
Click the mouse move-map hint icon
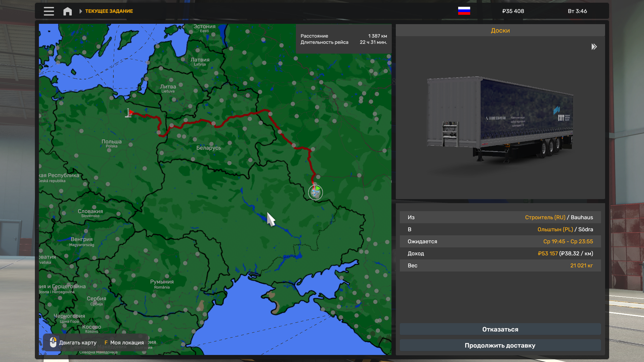(x=53, y=342)
